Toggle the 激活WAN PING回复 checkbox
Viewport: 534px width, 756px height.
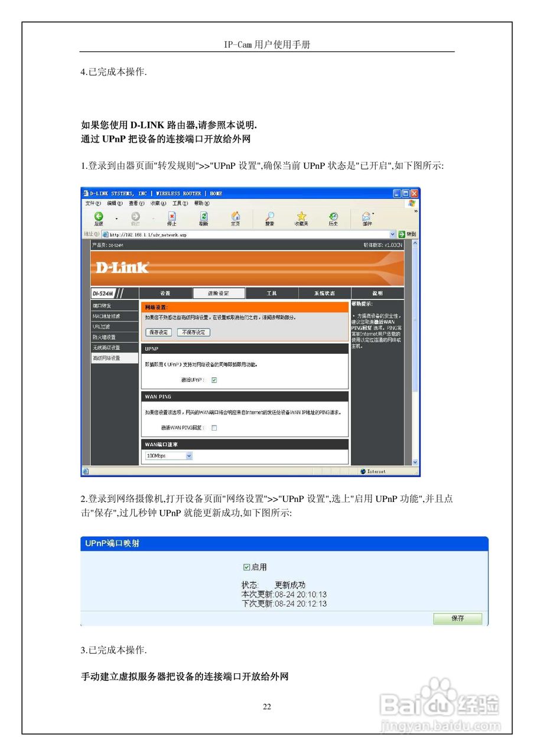tap(213, 426)
